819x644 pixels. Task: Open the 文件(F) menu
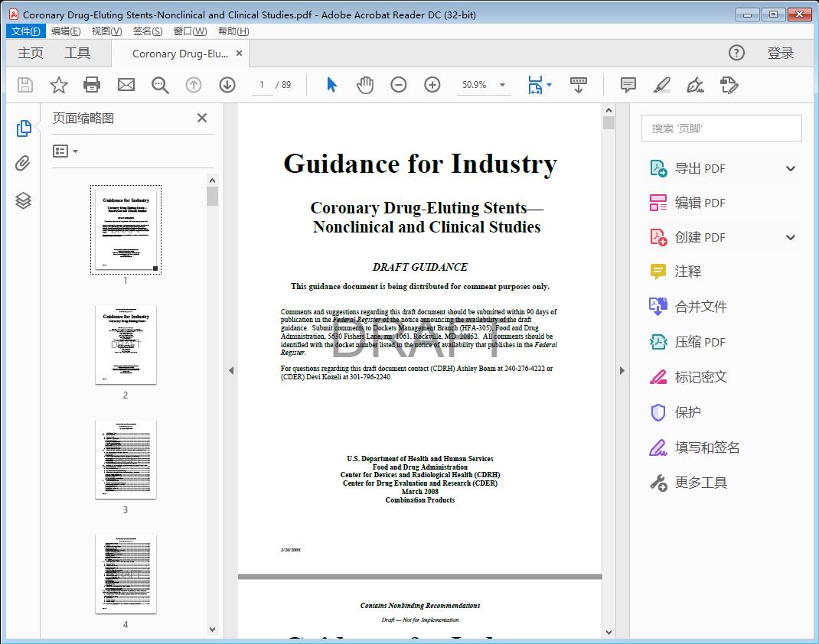pos(25,31)
